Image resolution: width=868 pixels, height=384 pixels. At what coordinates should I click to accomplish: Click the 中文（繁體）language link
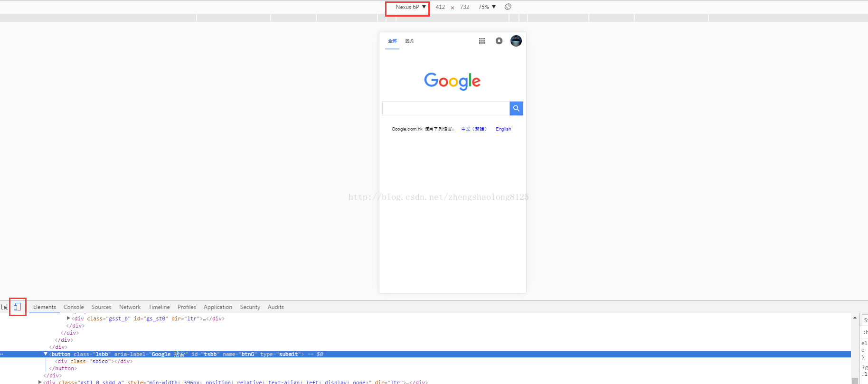pos(474,129)
